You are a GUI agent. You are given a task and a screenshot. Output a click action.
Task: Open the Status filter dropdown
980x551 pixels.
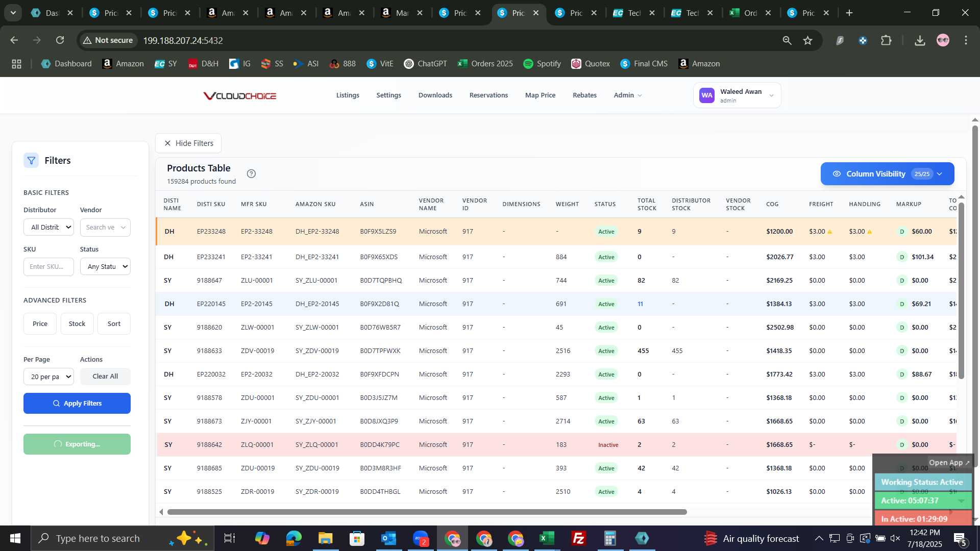click(105, 267)
